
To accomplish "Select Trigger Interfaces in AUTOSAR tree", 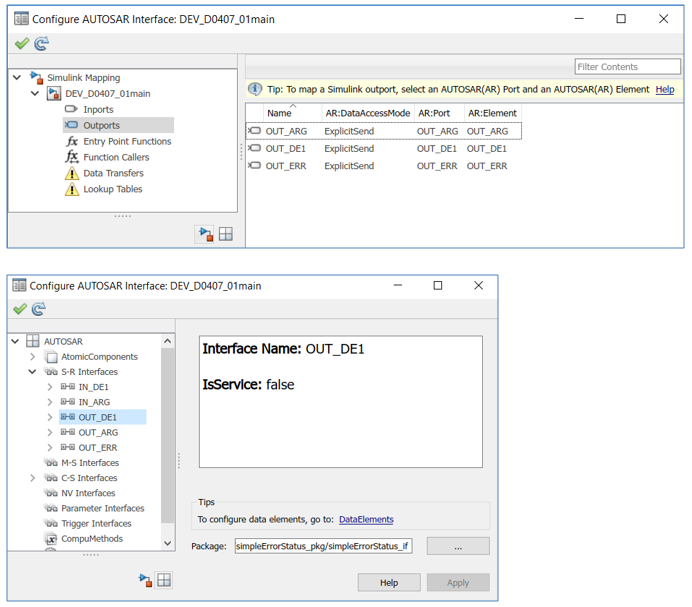I will [x=96, y=524].
